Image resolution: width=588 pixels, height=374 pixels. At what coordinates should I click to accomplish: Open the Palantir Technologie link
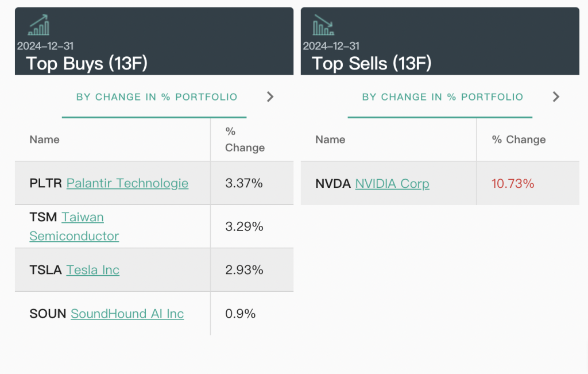(127, 183)
